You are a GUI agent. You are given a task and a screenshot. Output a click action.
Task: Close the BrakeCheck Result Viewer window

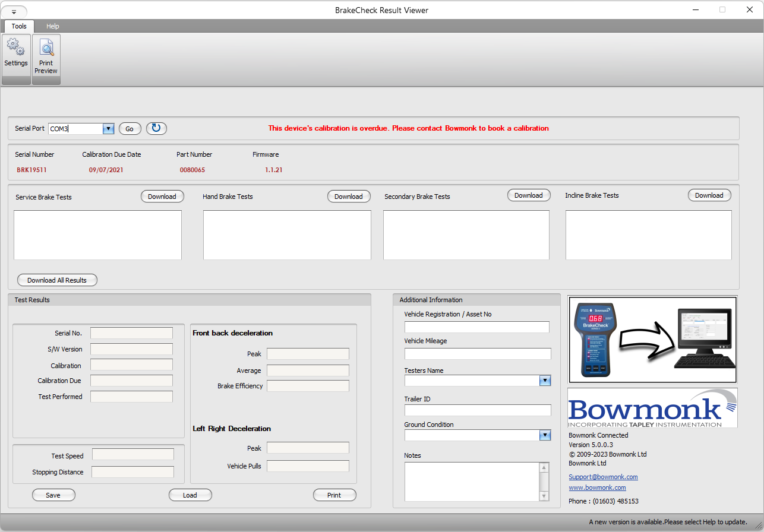[x=750, y=9]
